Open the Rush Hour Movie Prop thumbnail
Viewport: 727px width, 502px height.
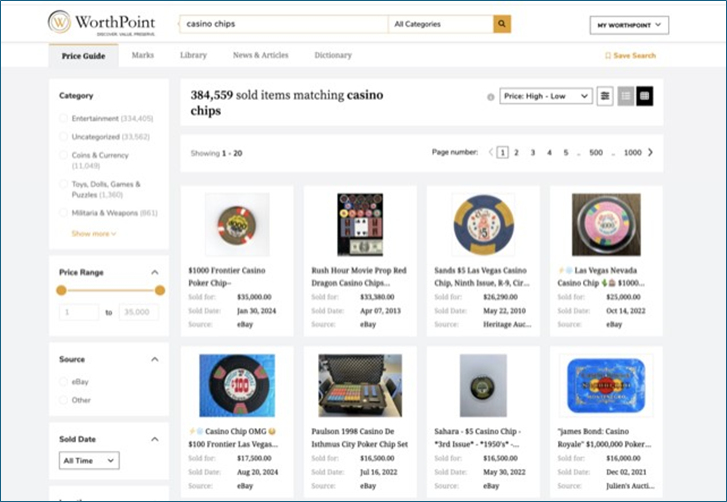coord(360,225)
